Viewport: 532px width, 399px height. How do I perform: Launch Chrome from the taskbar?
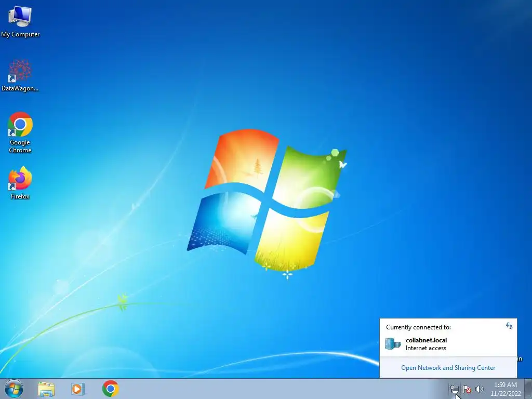click(111, 389)
